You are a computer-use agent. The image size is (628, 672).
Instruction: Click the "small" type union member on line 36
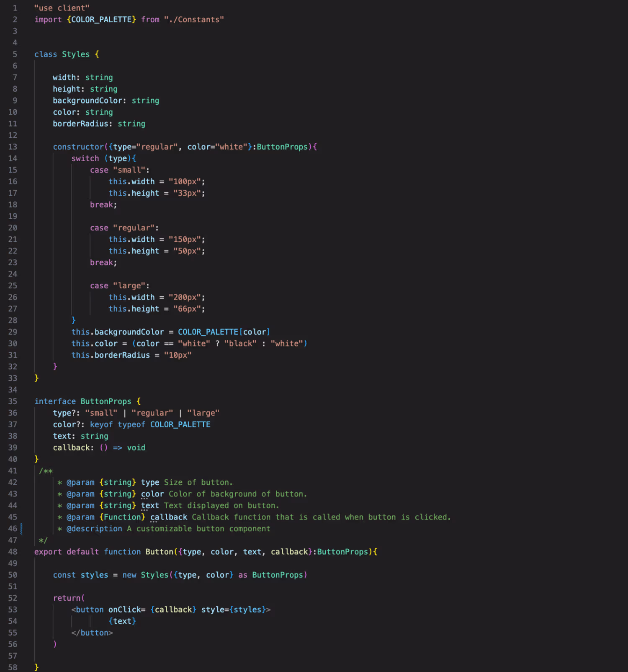[101, 413]
